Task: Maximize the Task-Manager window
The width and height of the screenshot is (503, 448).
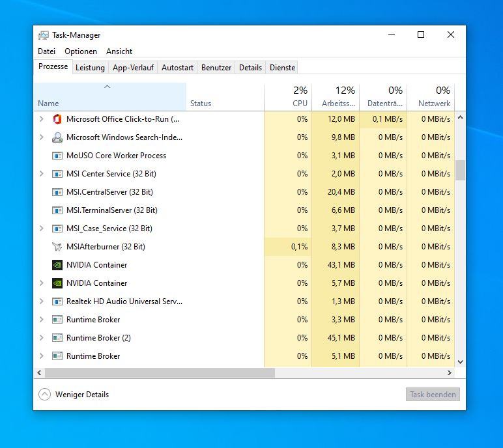Action: (421, 35)
